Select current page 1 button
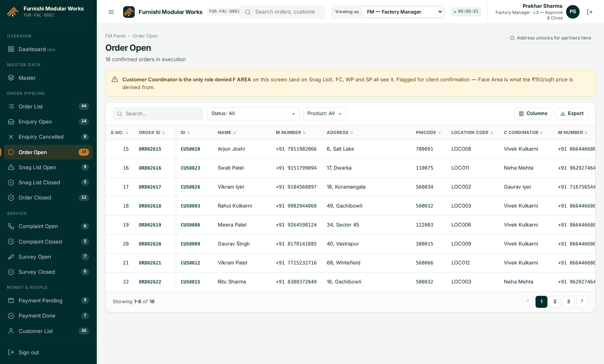Image resolution: width=604 pixels, height=364 pixels. (541, 302)
